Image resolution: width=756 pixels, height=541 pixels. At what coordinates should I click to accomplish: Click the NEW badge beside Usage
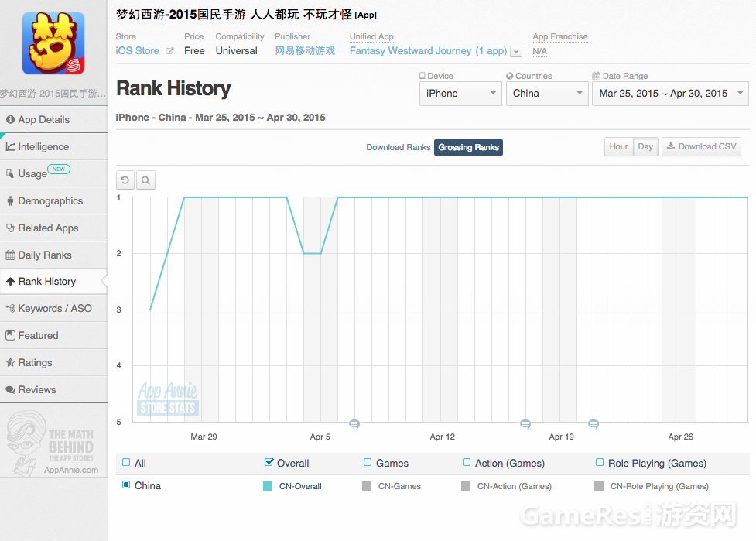coord(59,169)
